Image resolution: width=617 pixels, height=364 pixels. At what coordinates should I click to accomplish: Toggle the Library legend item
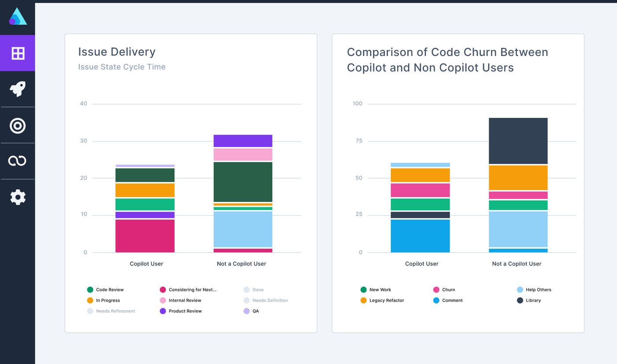[x=529, y=300]
